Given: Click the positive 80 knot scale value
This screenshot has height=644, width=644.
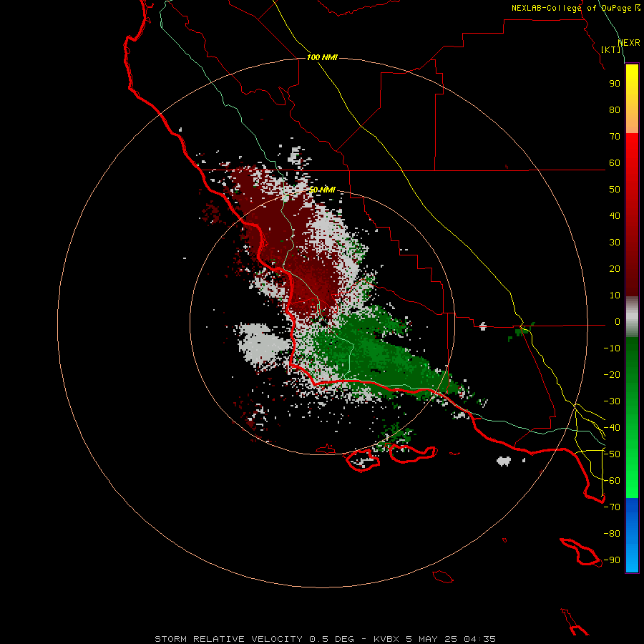Looking at the screenshot, I should [x=615, y=110].
